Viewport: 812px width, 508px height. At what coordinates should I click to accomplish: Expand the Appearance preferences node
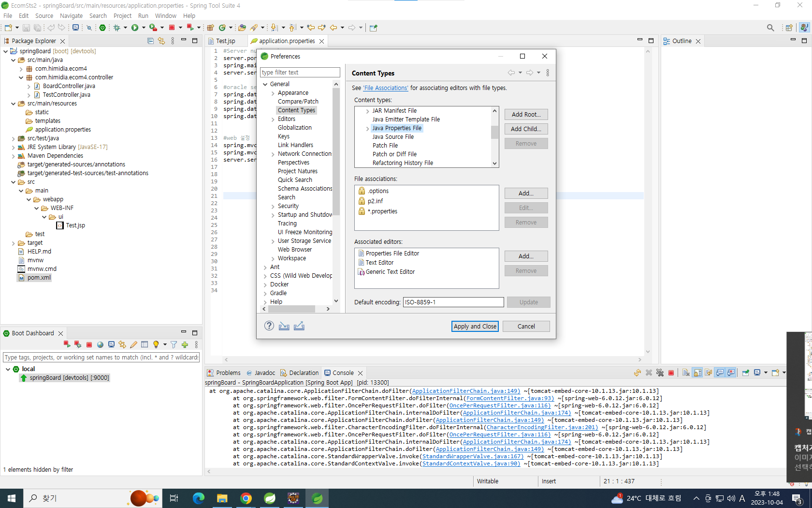[x=273, y=93]
